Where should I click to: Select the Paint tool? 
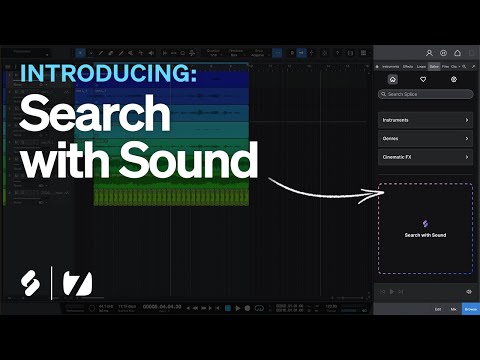[121, 53]
